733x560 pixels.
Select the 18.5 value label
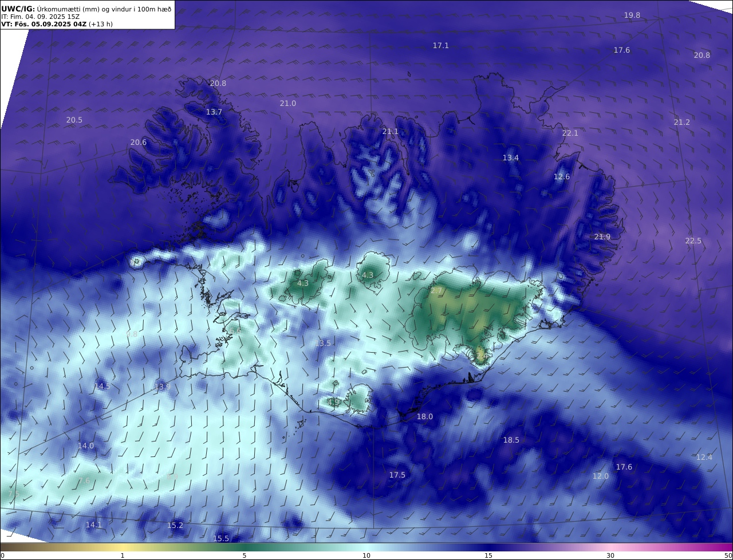[x=511, y=440]
